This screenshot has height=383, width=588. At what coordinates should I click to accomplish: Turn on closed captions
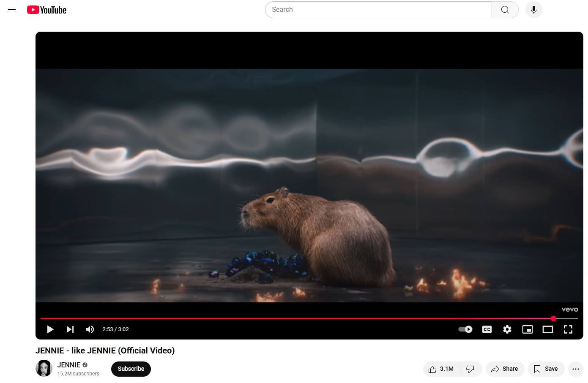tap(487, 329)
